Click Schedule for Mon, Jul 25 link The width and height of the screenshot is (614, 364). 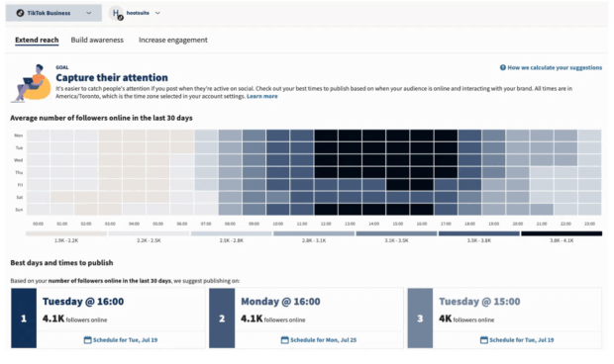324,339
